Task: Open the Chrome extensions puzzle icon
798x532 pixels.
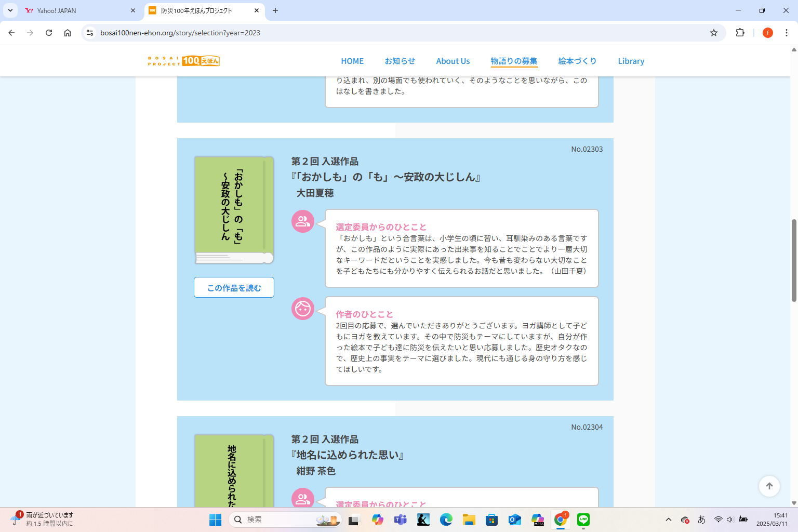Action: (x=740, y=33)
